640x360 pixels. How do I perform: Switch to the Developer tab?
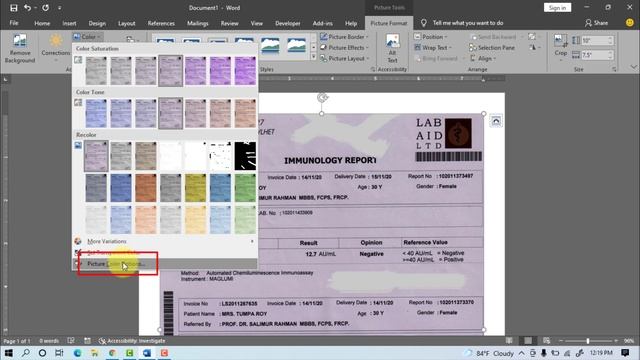(x=287, y=23)
